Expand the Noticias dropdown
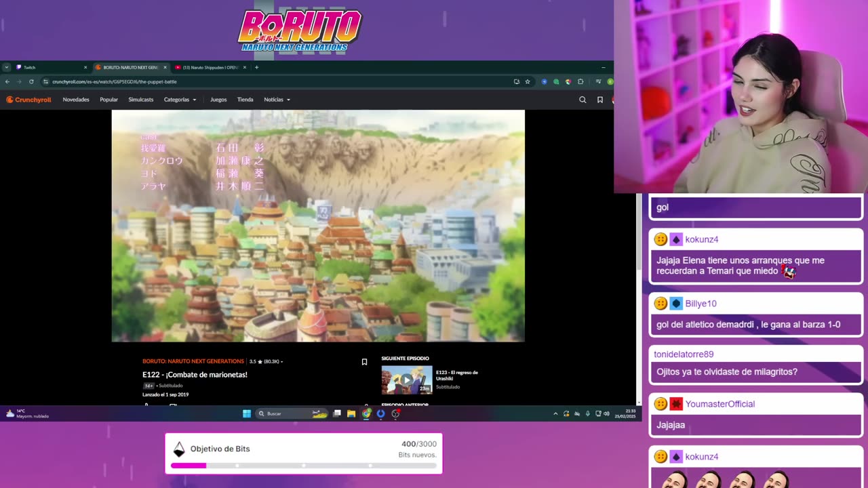The width and height of the screenshot is (868, 488). coord(277,100)
